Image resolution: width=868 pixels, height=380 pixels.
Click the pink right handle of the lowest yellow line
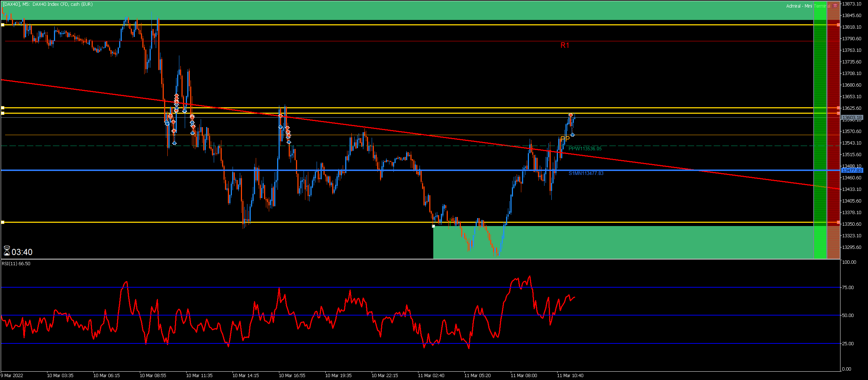tap(838, 222)
